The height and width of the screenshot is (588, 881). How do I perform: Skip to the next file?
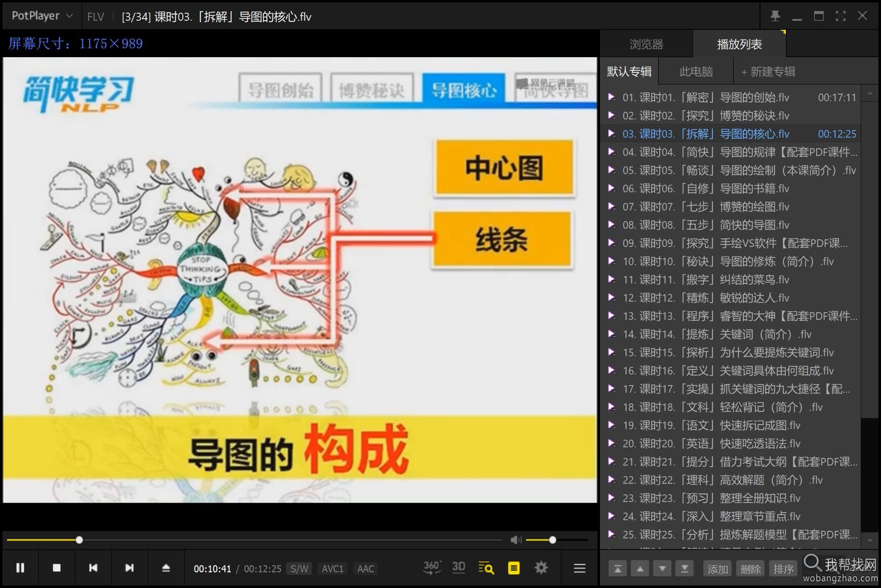pos(130,568)
